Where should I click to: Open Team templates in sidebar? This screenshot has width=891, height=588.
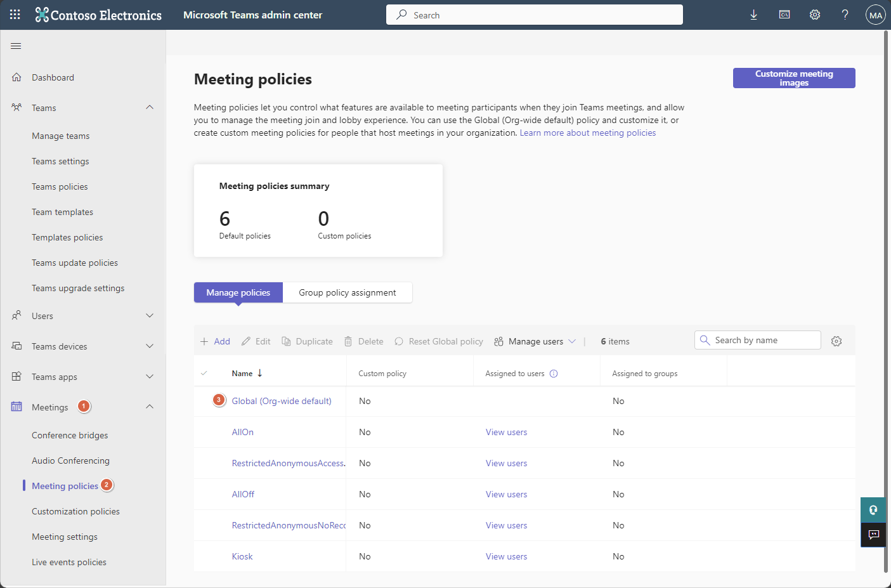pos(62,212)
